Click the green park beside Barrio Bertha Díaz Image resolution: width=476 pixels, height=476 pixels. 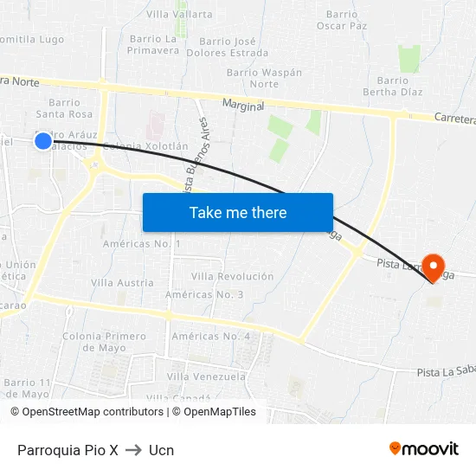(x=409, y=59)
